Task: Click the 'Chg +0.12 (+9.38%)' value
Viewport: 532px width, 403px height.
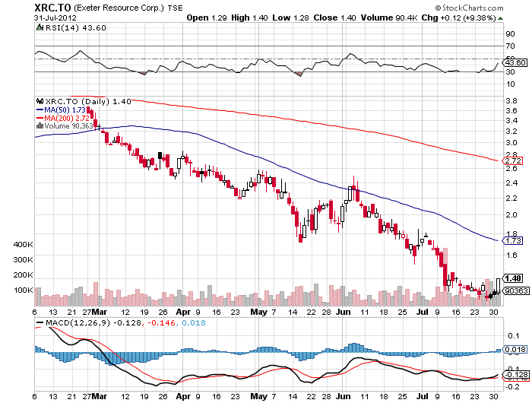Action: coord(459,18)
